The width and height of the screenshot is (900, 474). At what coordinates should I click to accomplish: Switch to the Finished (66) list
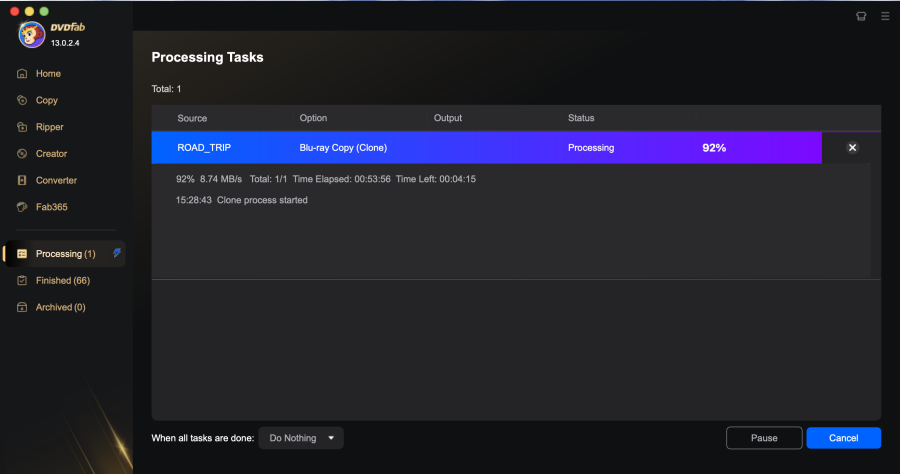62,281
